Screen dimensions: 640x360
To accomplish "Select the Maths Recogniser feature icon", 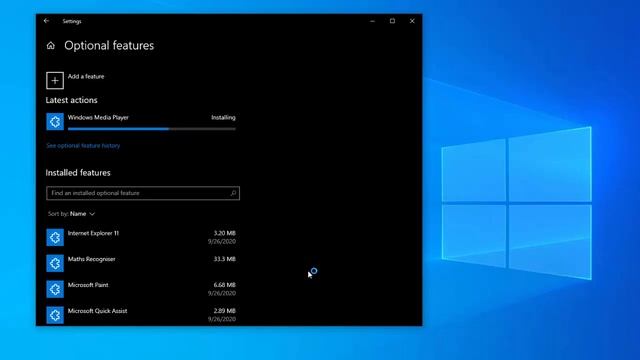I will 55,263.
